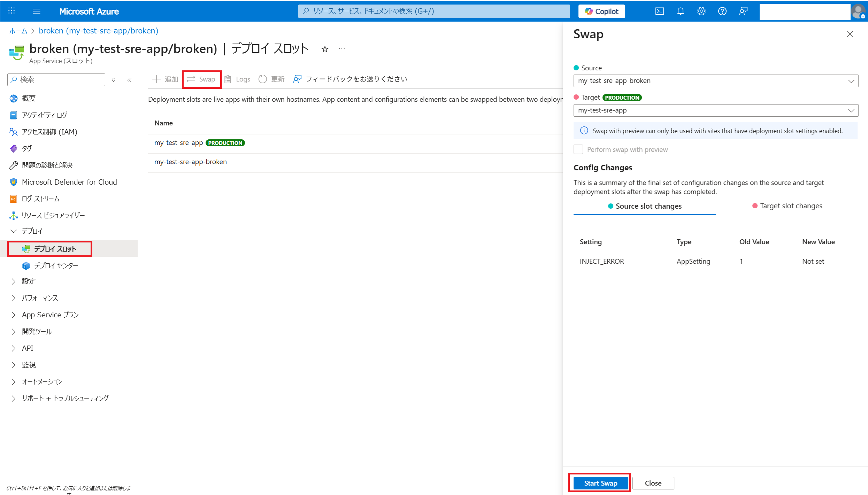The height and width of the screenshot is (495, 868).
Task: Click the sidebar 検索 search field
Action: pyautogui.click(x=56, y=79)
